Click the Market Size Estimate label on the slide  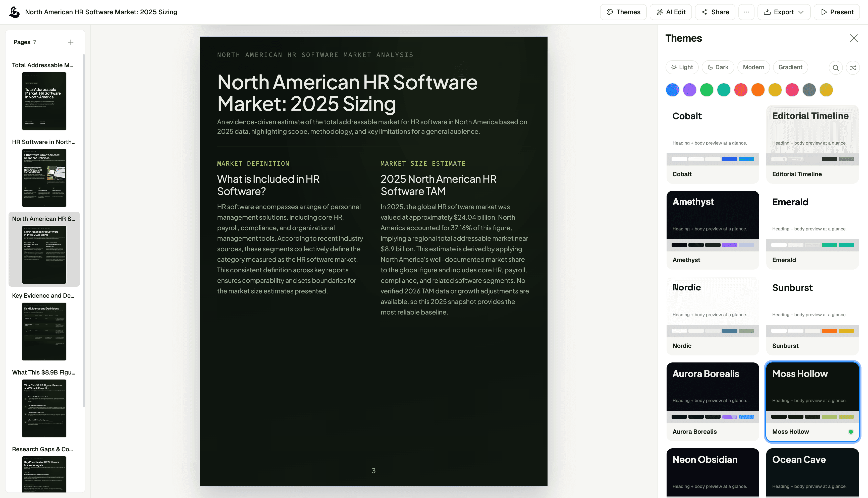pyautogui.click(x=423, y=163)
